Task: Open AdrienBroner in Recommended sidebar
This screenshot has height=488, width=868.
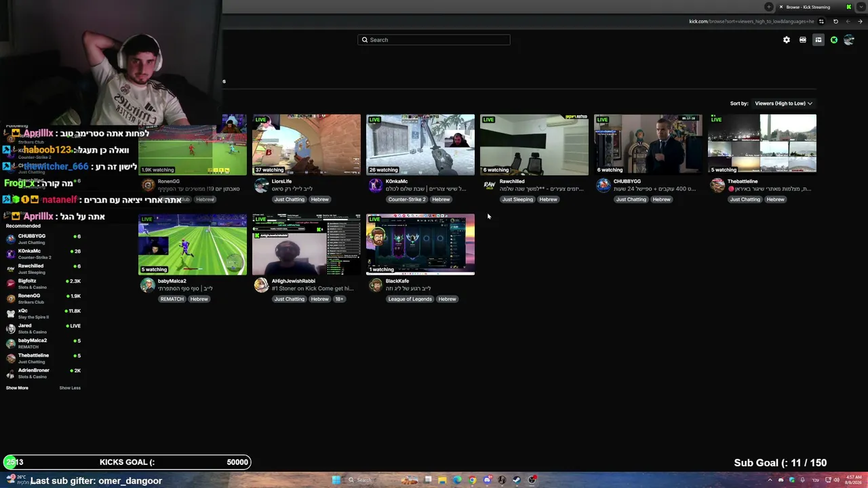Action: pyautogui.click(x=42, y=373)
